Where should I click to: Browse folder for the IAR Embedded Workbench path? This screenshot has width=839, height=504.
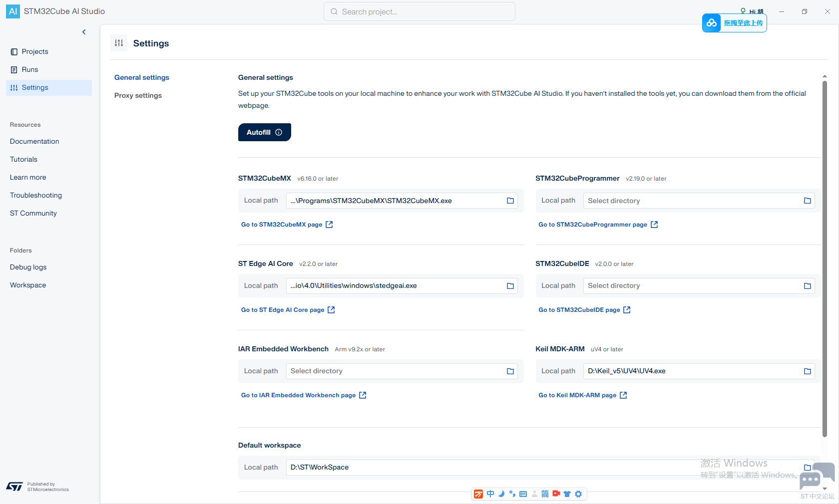[x=510, y=371]
